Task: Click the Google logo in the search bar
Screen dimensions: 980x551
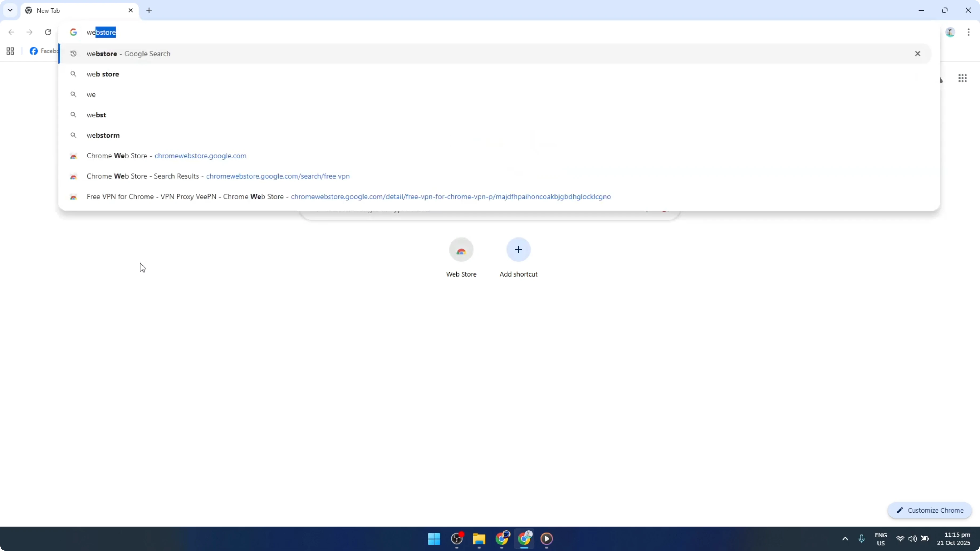Action: 73,32
